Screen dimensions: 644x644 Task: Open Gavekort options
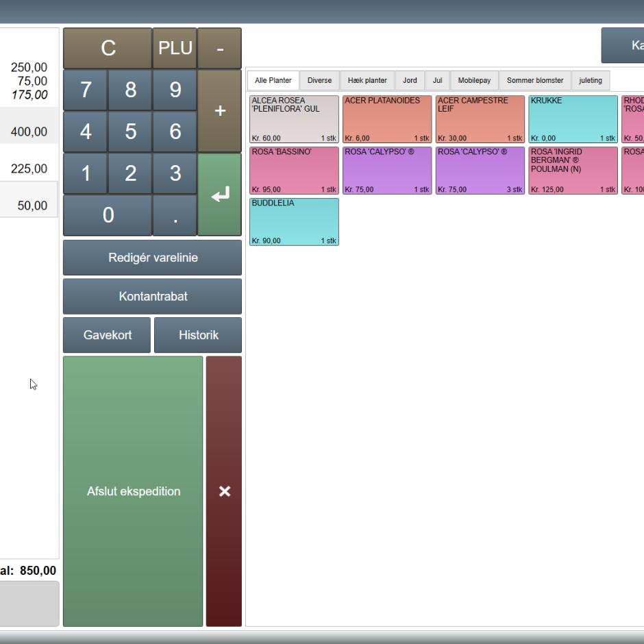coord(106,335)
